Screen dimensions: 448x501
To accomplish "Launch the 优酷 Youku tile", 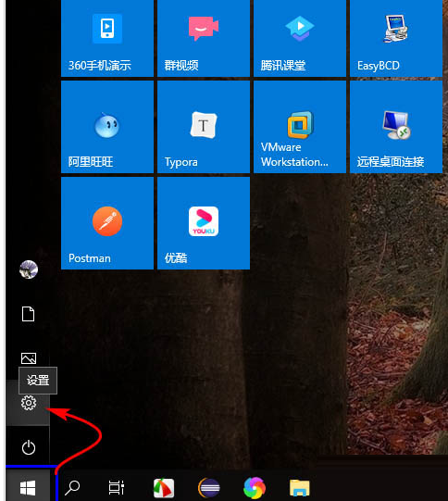I will tap(204, 223).
